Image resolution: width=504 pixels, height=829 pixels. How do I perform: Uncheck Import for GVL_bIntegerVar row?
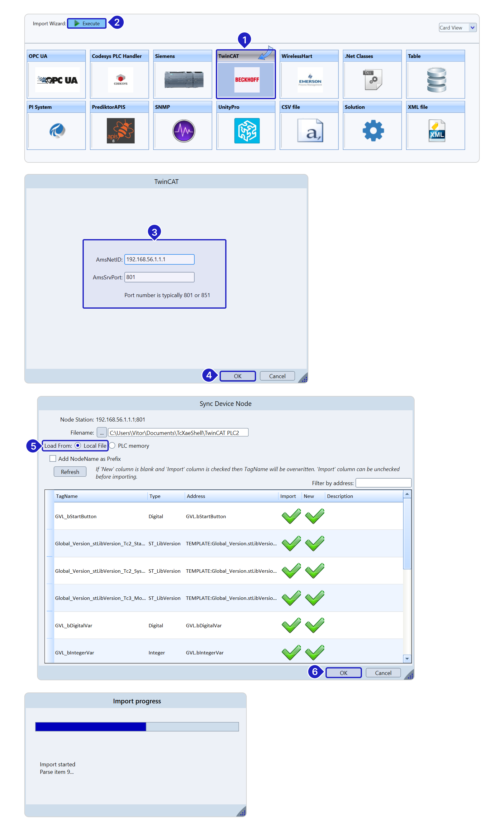[x=291, y=652]
